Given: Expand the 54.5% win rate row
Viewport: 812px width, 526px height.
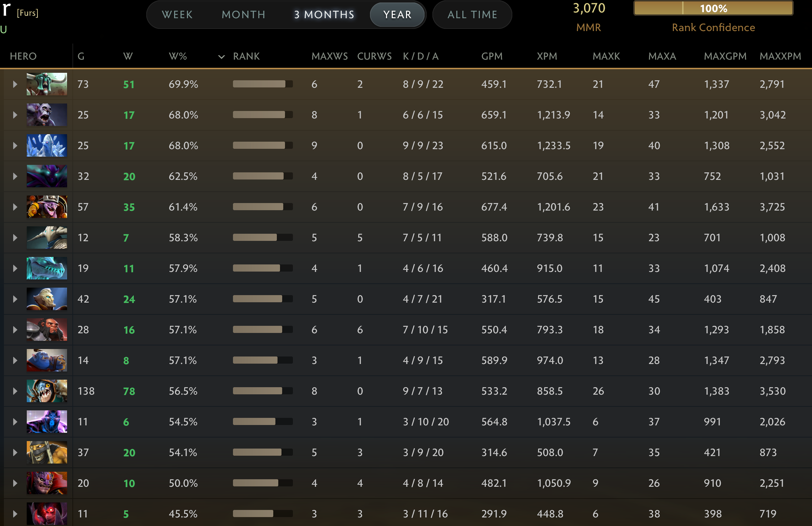Looking at the screenshot, I should coord(15,422).
